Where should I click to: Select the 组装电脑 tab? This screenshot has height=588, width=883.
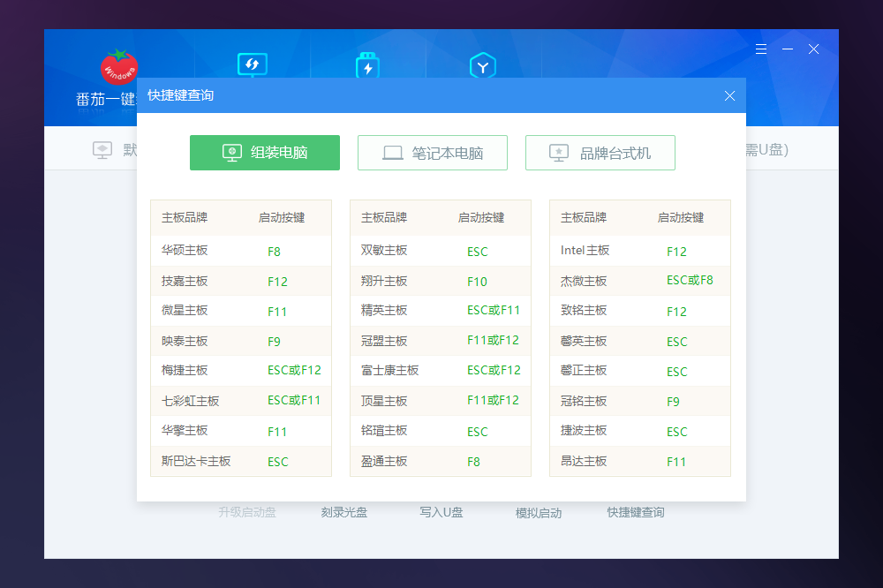pos(265,153)
